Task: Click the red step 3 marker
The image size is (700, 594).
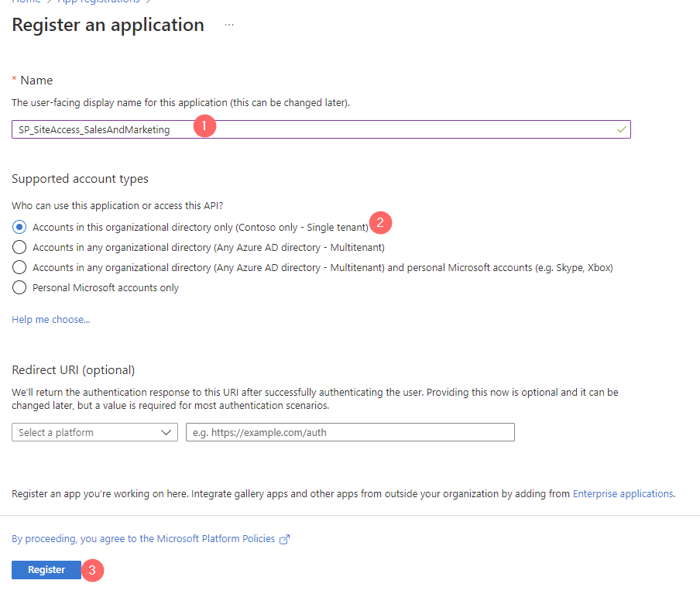Action: [92, 570]
